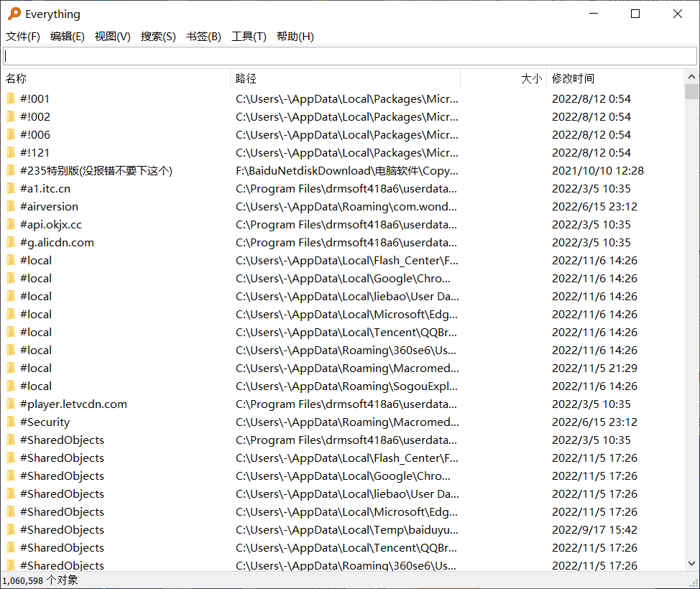Minimize the Everything window
This screenshot has width=700, height=589.
594,14
